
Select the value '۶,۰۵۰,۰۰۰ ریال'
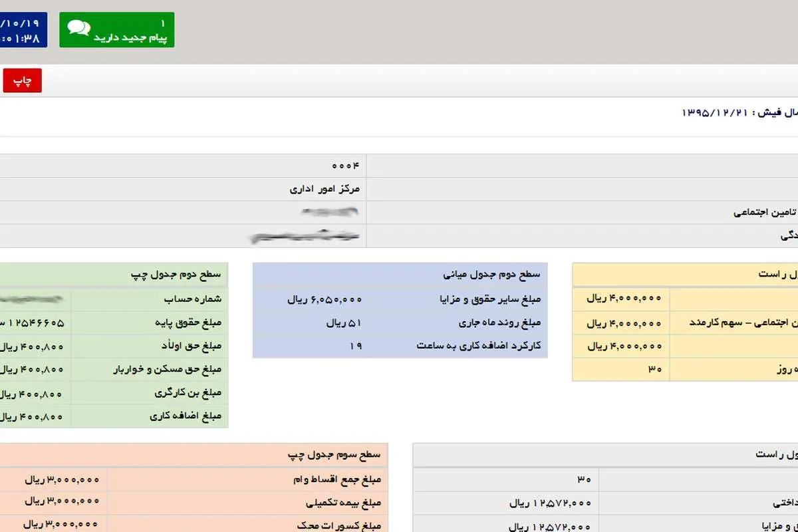coord(325,299)
